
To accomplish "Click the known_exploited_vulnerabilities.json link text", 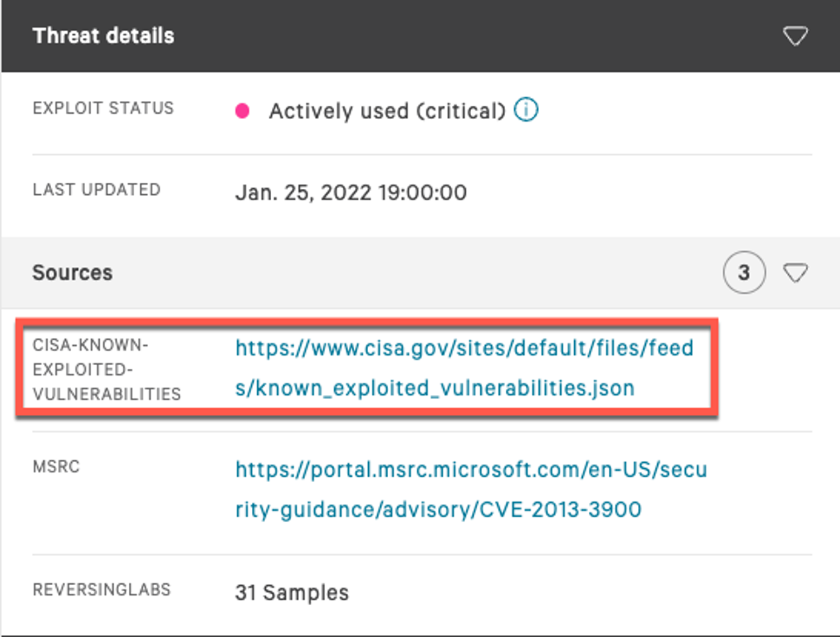I will (x=435, y=388).
